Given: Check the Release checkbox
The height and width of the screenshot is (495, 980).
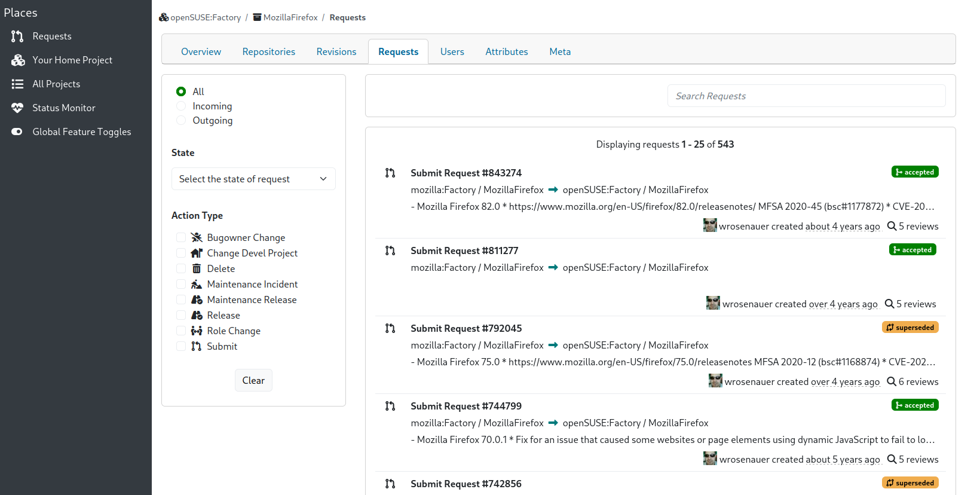Looking at the screenshot, I should pos(181,315).
